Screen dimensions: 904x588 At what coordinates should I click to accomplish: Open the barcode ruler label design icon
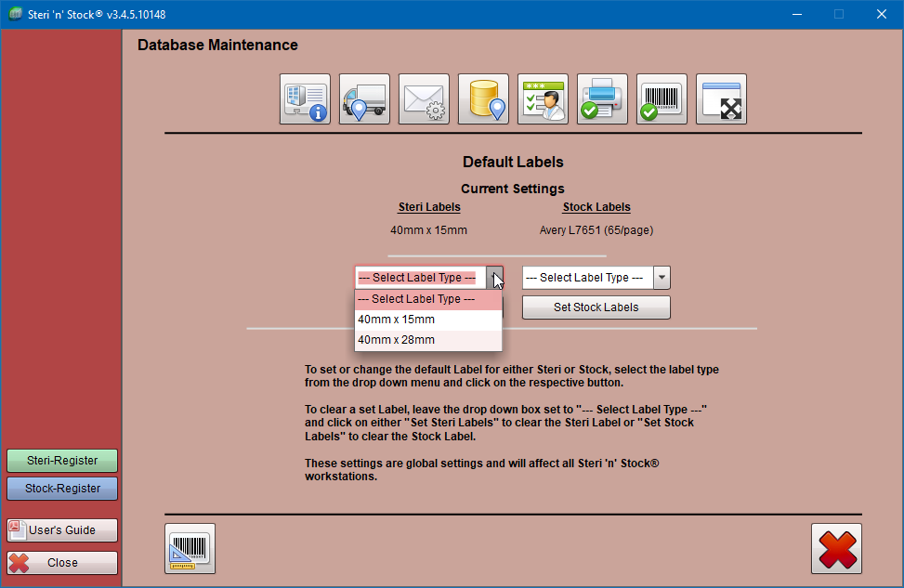pos(190,548)
